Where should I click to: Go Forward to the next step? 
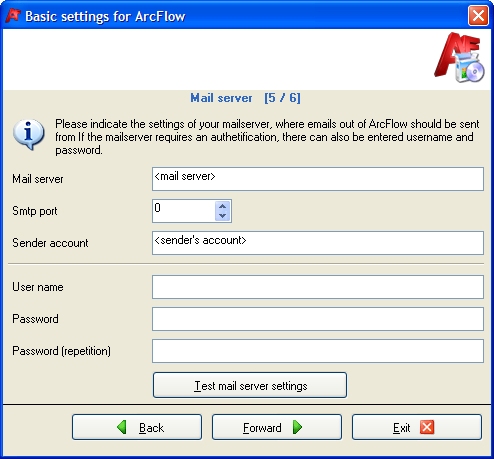pyautogui.click(x=277, y=427)
